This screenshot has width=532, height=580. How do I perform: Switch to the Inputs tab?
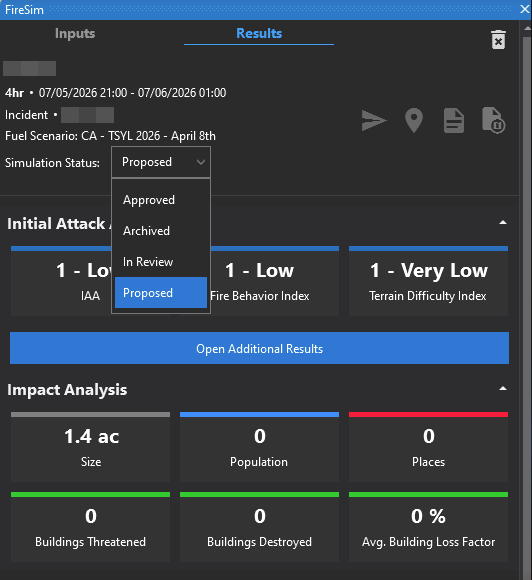point(75,33)
